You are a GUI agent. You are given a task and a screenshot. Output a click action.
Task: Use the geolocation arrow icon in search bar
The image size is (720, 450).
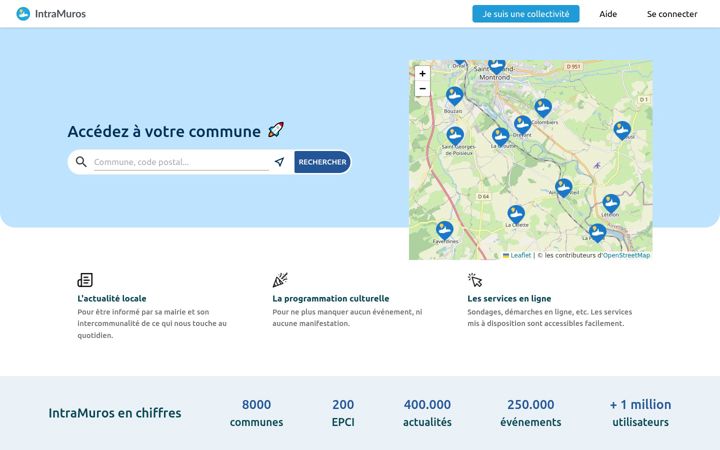click(279, 162)
